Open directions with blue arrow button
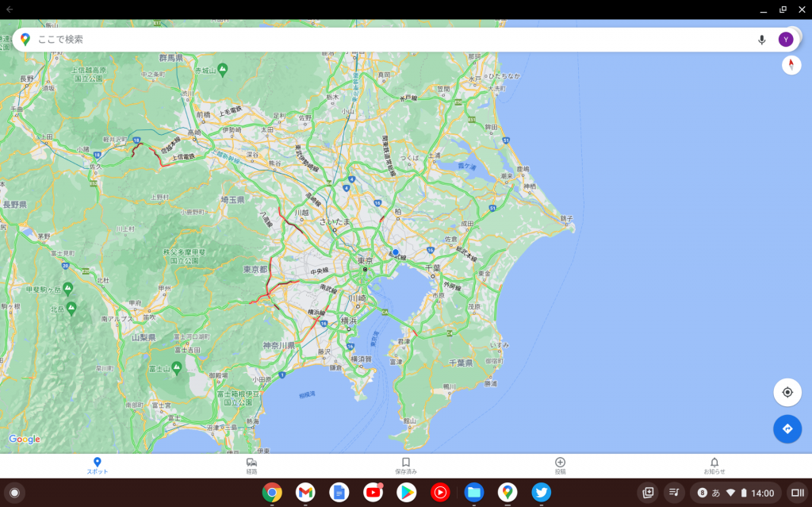Image resolution: width=812 pixels, height=507 pixels. 787,428
